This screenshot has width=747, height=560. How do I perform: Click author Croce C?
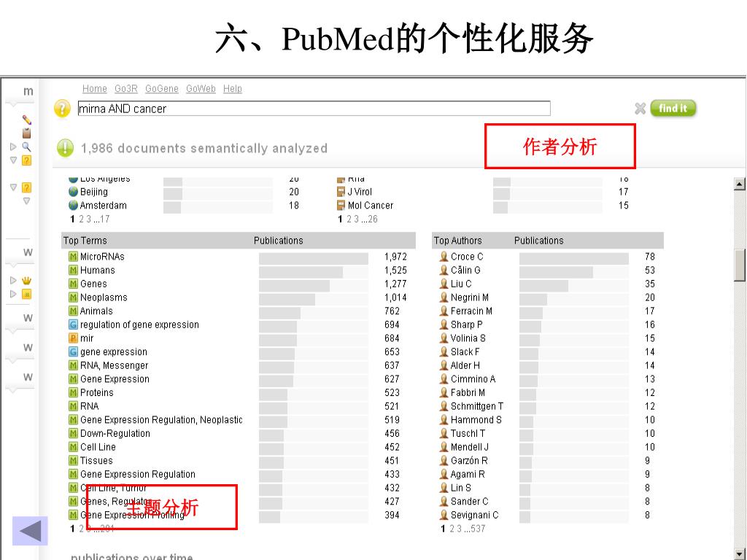pyautogui.click(x=467, y=257)
